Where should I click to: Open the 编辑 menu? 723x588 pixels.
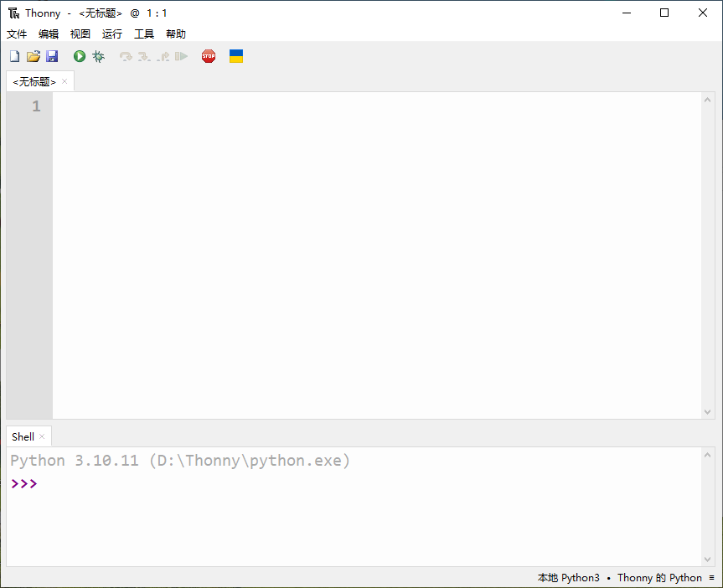(x=49, y=34)
